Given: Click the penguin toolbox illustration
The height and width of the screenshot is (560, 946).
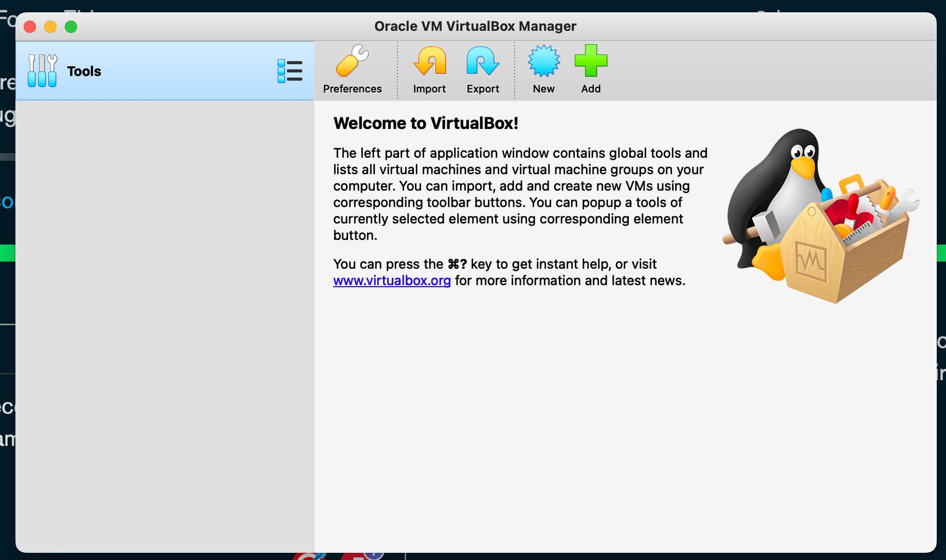Looking at the screenshot, I should click(x=820, y=216).
